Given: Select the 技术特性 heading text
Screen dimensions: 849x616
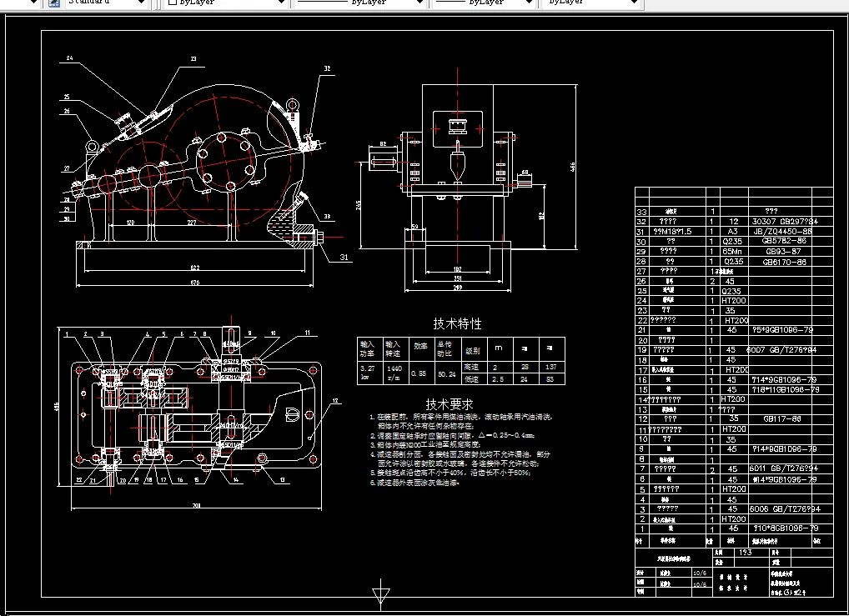Looking at the screenshot, I should tap(457, 323).
